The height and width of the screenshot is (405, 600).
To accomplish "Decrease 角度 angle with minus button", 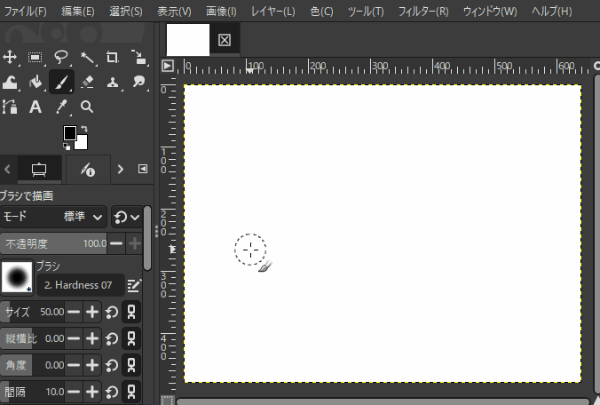I will point(73,365).
